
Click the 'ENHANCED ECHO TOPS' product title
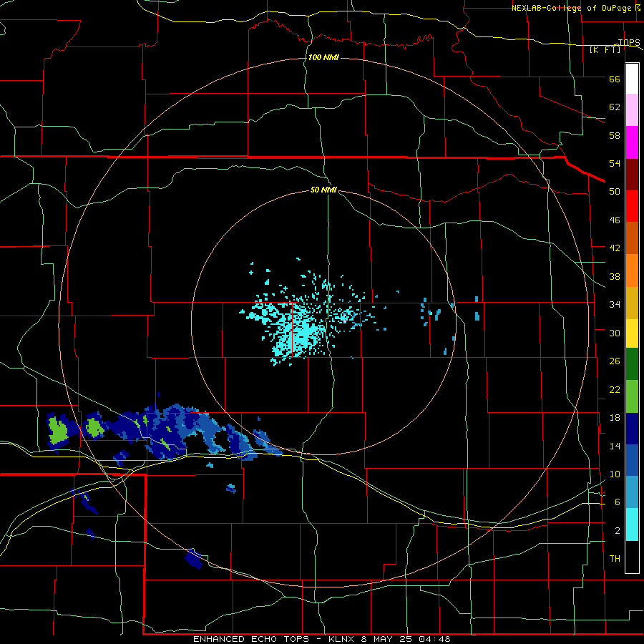(x=251, y=639)
